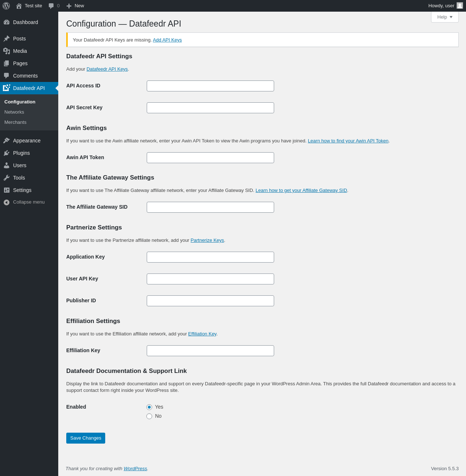Screen dimensions: 466x476
Task: Click the Plugins plug icon
Action: point(7,153)
